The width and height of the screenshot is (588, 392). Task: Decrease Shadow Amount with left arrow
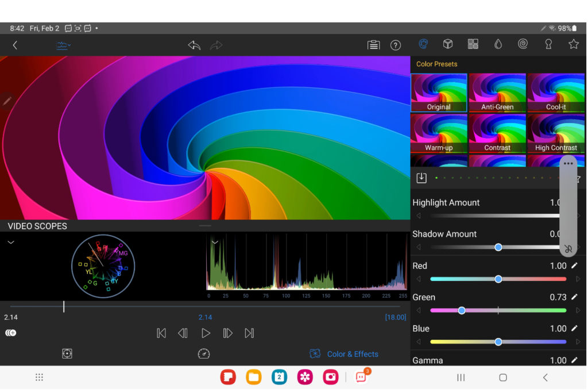coord(419,247)
